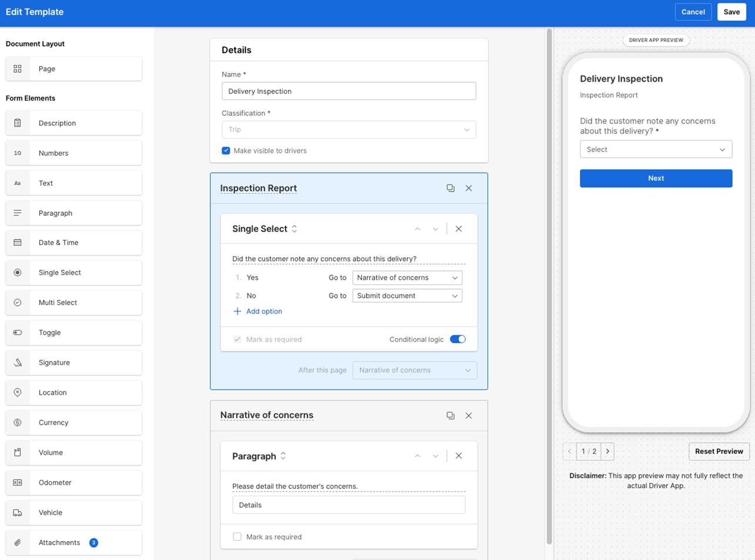Save the template
The height and width of the screenshot is (560, 755).
coord(731,12)
